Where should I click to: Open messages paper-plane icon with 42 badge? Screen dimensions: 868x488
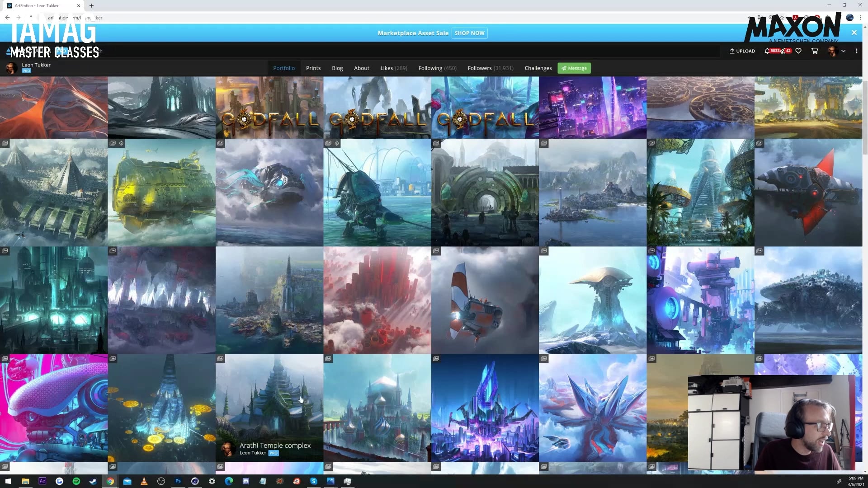pyautogui.click(x=783, y=51)
